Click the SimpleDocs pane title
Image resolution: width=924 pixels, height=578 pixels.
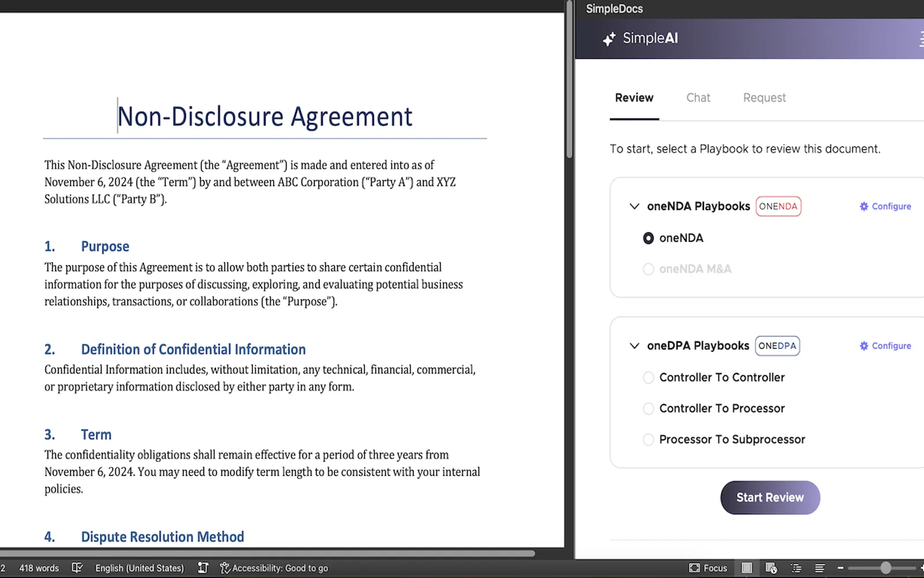614,9
